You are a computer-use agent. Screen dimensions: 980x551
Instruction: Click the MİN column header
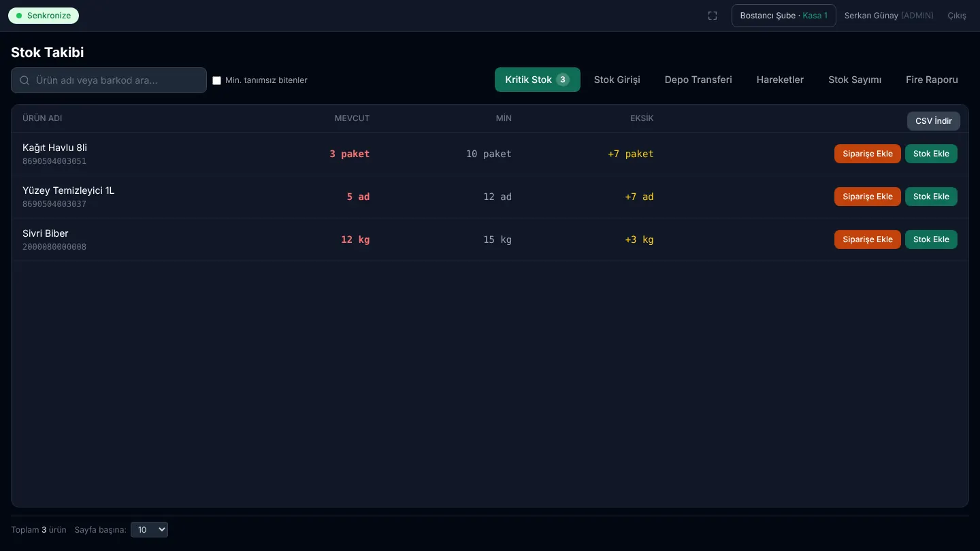coord(504,118)
